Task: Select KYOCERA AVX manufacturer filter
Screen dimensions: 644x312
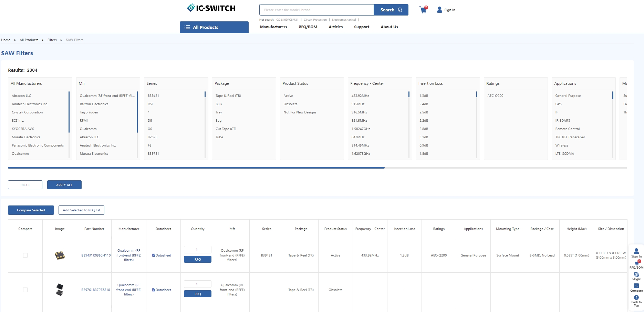Action: (x=23, y=129)
